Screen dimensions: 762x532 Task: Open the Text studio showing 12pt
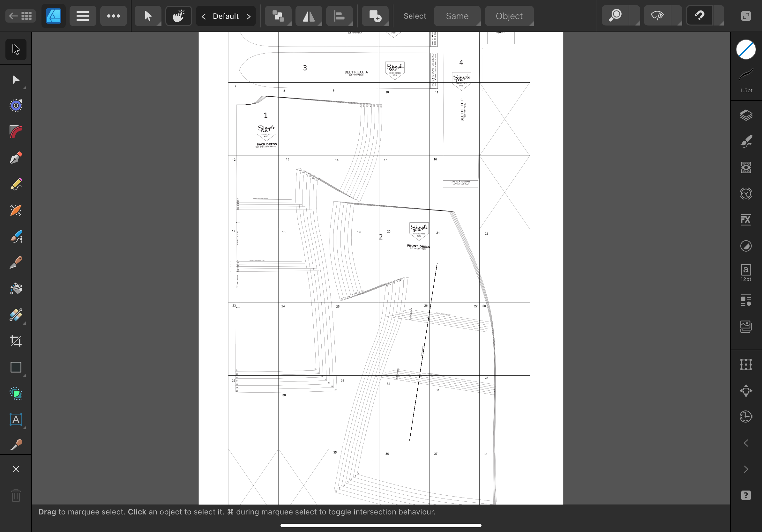(746, 273)
